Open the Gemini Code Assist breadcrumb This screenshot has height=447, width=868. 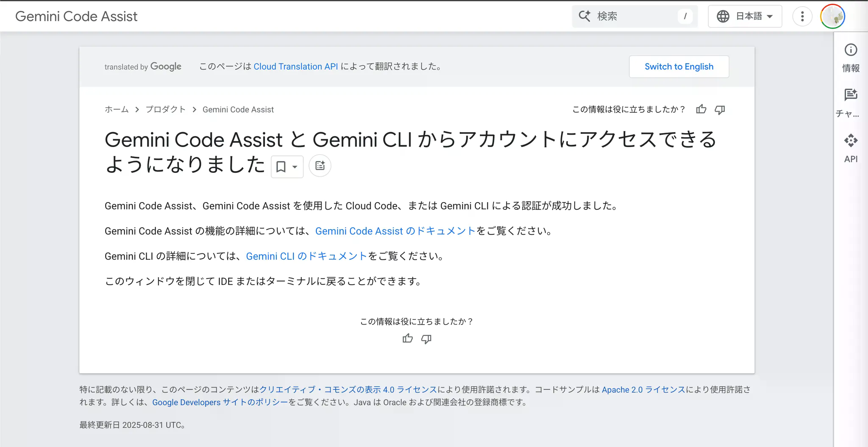(x=238, y=109)
